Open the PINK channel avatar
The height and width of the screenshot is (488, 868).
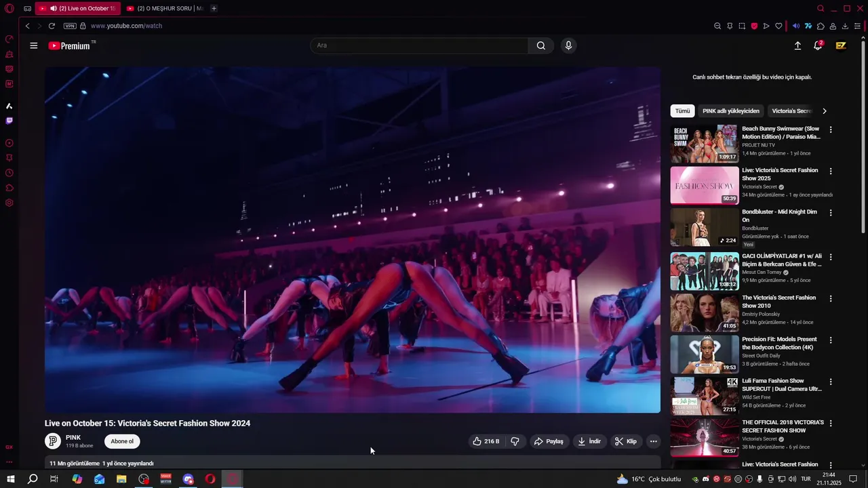(53, 441)
